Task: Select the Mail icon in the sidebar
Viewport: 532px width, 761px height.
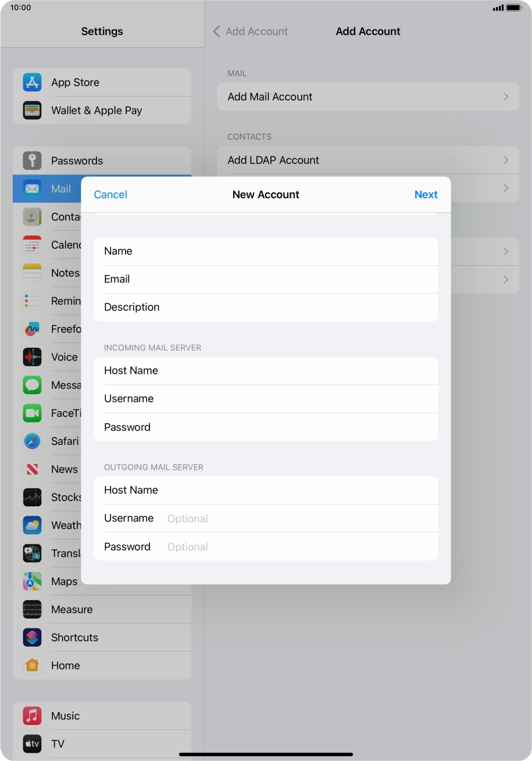Action: point(32,188)
